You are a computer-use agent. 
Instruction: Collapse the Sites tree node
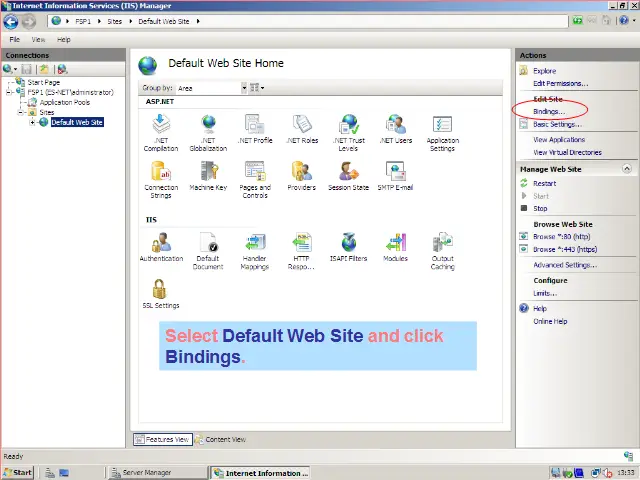20,112
